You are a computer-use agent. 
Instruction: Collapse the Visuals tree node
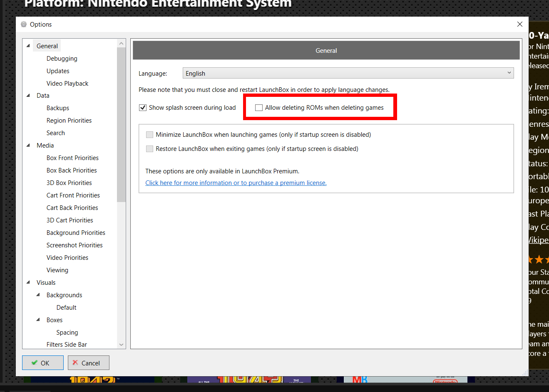coord(28,283)
